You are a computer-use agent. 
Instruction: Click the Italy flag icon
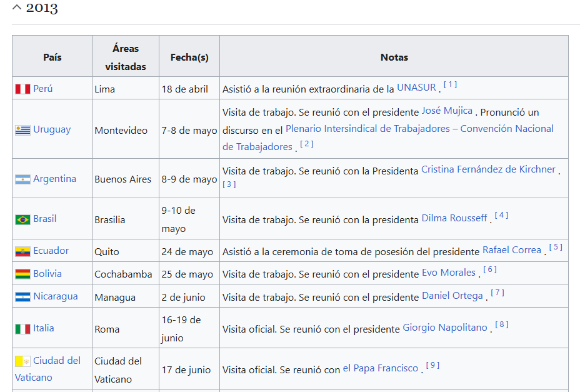[22, 329]
